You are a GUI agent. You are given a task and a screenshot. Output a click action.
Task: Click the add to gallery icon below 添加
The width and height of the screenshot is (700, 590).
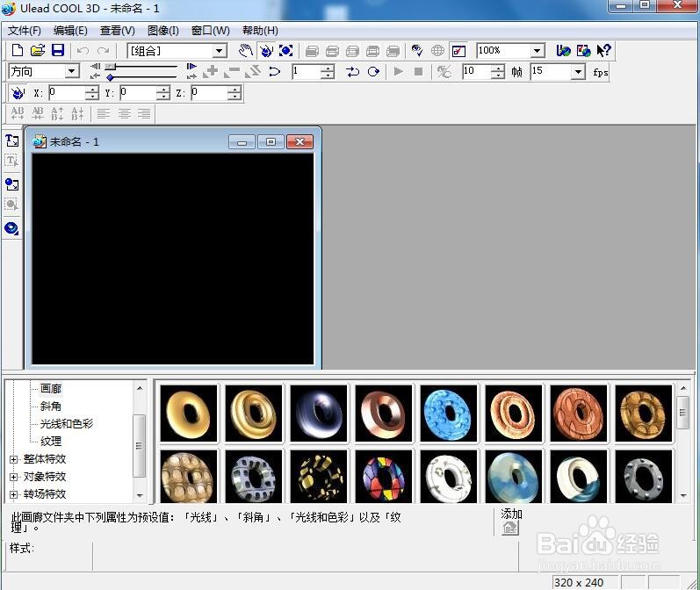[509, 529]
